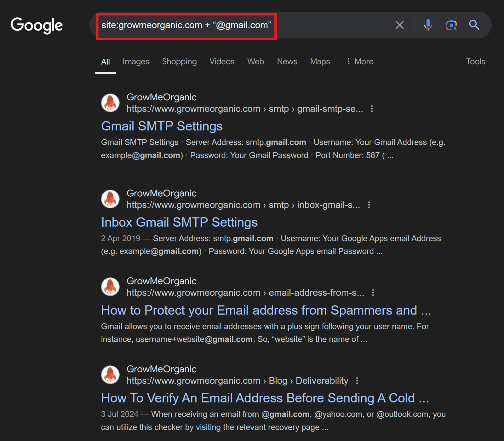Viewport: 504px width, 441px height.
Task: Open the Tools filter options
Action: 475,61
